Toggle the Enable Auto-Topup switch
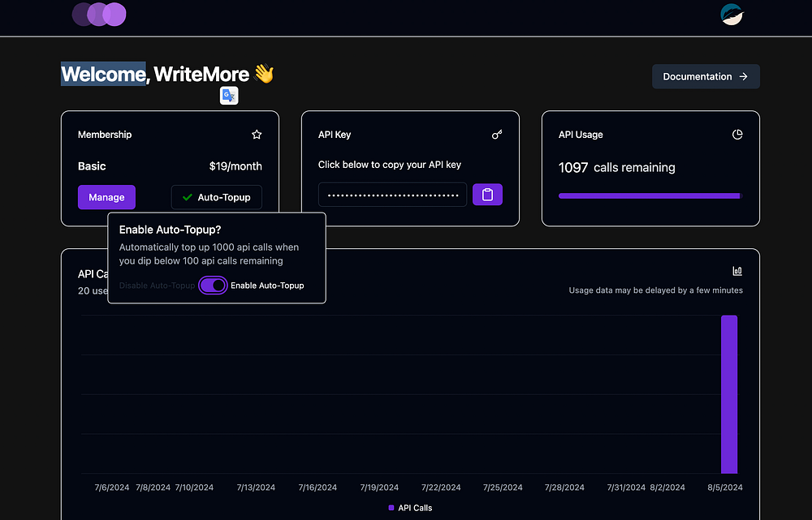 pos(213,285)
